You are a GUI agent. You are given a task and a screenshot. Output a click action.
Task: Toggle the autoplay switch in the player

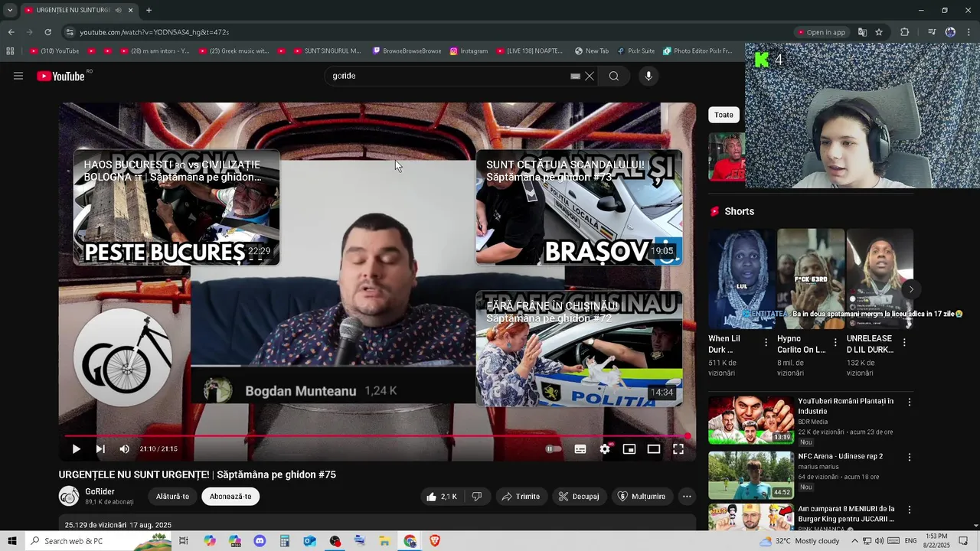click(553, 449)
